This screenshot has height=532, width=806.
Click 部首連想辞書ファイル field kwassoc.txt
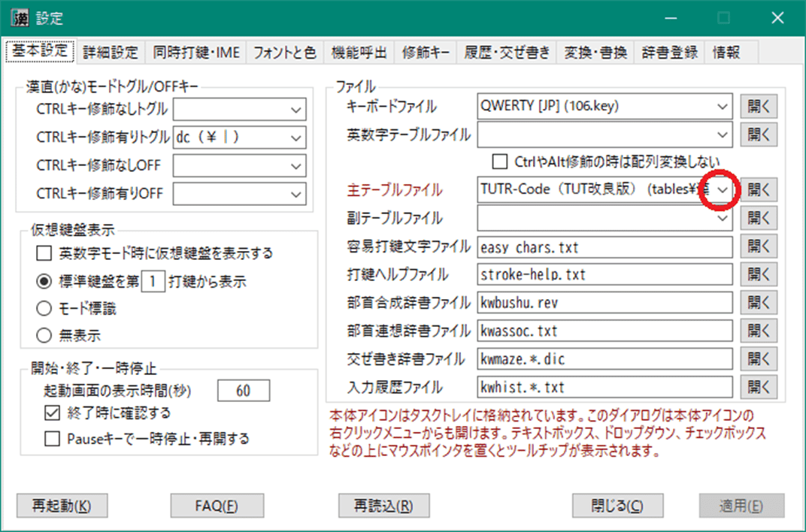pyautogui.click(x=604, y=331)
